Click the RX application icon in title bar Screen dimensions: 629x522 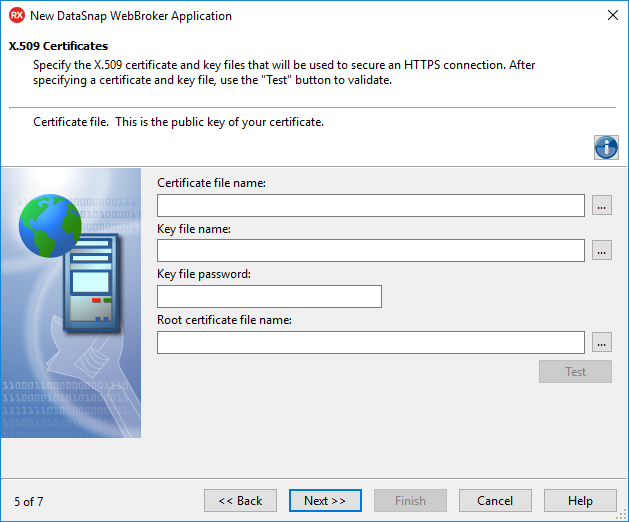17,16
